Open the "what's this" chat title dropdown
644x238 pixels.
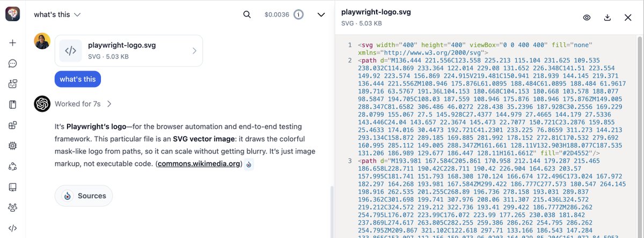[x=57, y=14]
